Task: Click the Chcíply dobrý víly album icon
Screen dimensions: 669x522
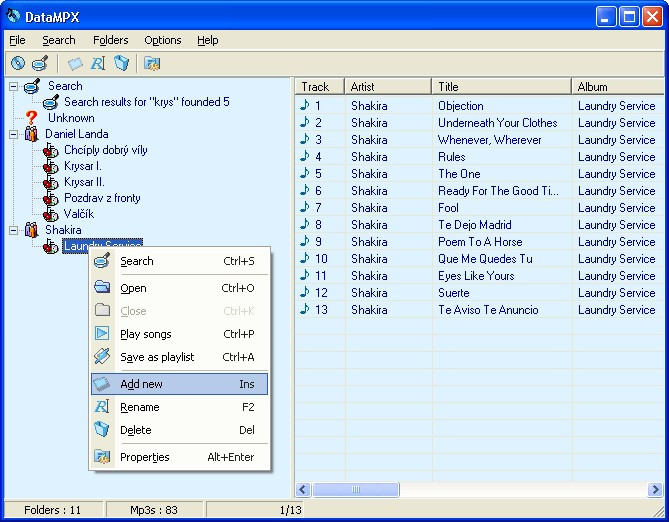Action: point(50,150)
